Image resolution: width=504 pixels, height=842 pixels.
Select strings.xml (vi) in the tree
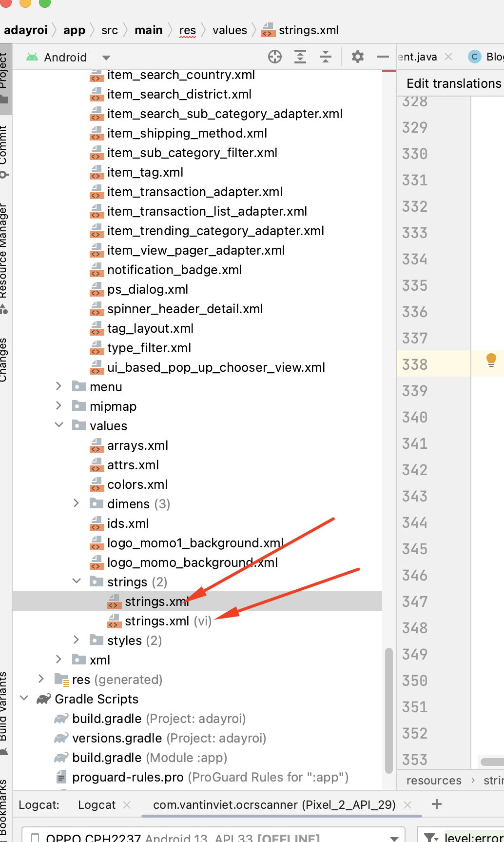(x=168, y=621)
